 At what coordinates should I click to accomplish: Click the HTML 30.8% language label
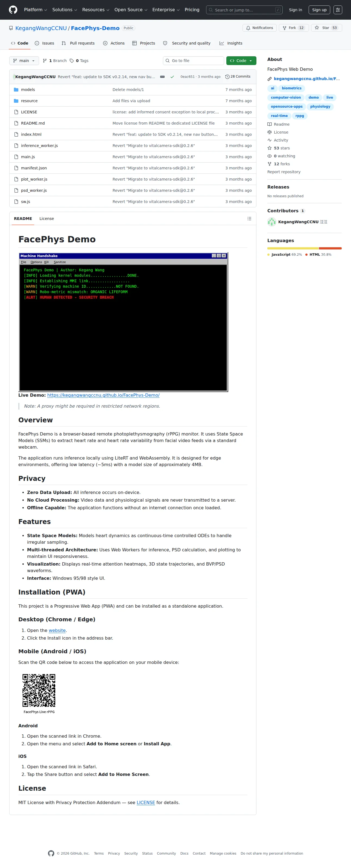click(x=318, y=254)
